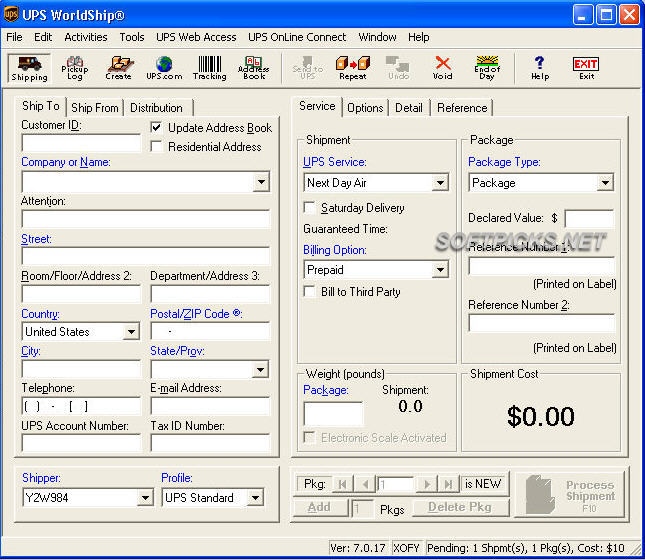Open Package Type dropdown

point(606,182)
